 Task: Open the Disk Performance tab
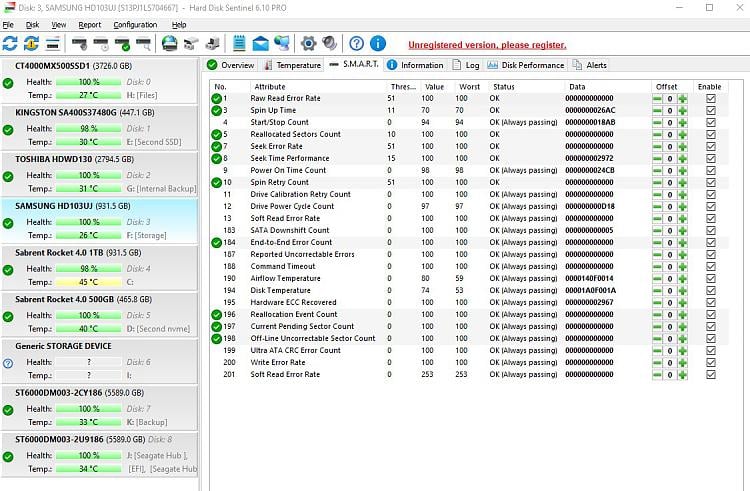tap(526, 65)
